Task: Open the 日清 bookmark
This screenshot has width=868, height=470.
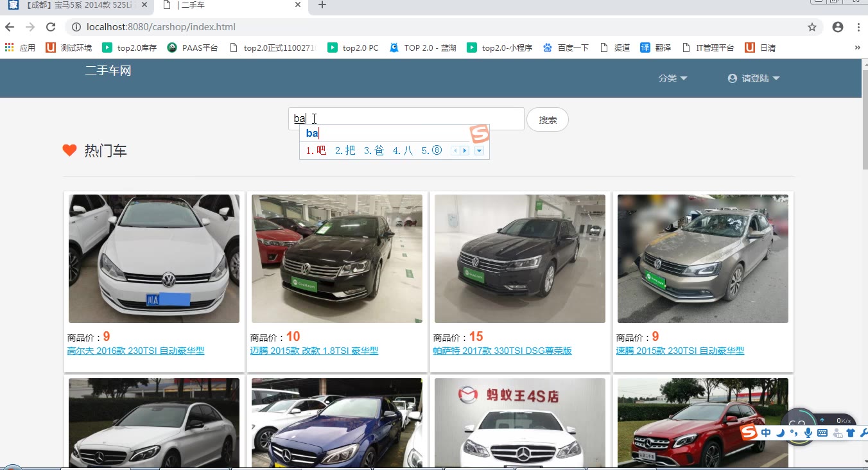Action: pos(760,48)
